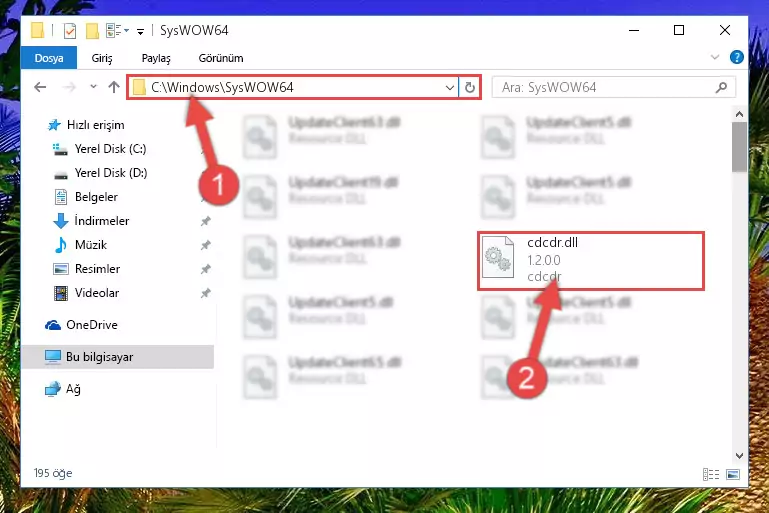Click the OneDrive cloud icon
Screen dimensions: 769x513
tap(52, 325)
